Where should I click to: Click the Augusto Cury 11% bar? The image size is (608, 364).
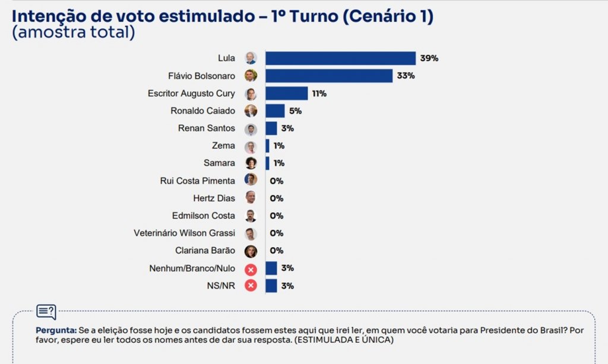(x=287, y=93)
